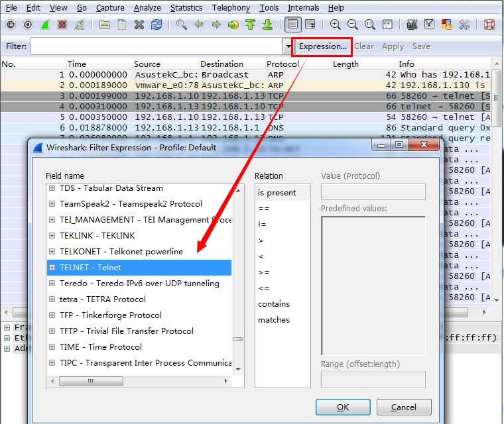Click the Expression... button
504x424 pixels.
(x=322, y=46)
